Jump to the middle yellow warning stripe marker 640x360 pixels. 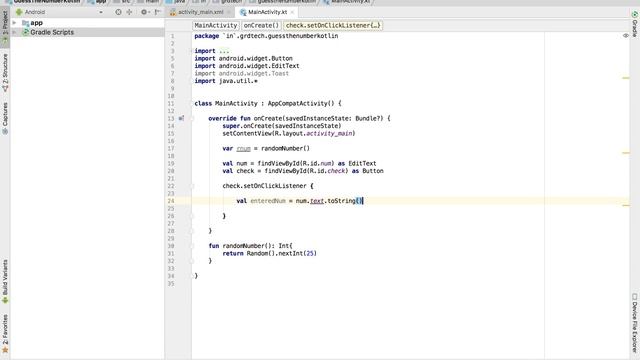(625, 153)
